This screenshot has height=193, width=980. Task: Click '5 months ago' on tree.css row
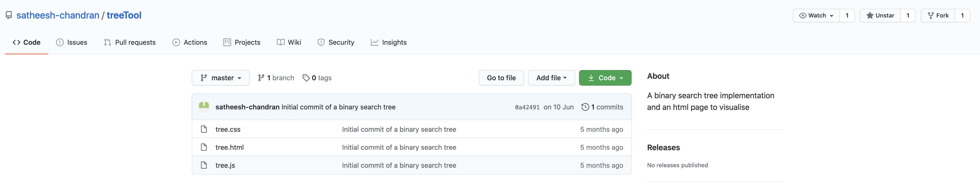[601, 130]
